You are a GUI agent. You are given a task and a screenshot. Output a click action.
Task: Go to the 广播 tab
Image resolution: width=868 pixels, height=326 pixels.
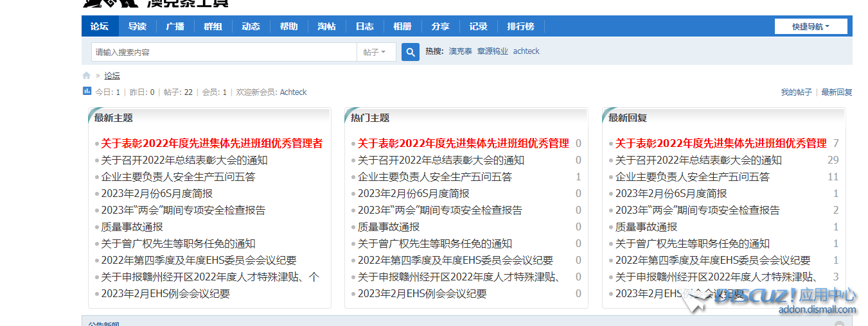(175, 26)
